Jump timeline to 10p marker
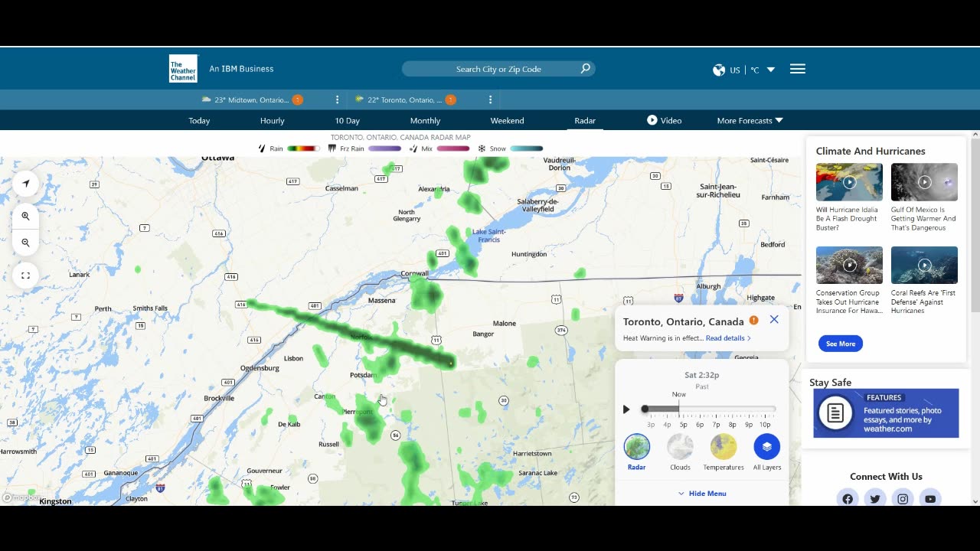 coord(765,424)
